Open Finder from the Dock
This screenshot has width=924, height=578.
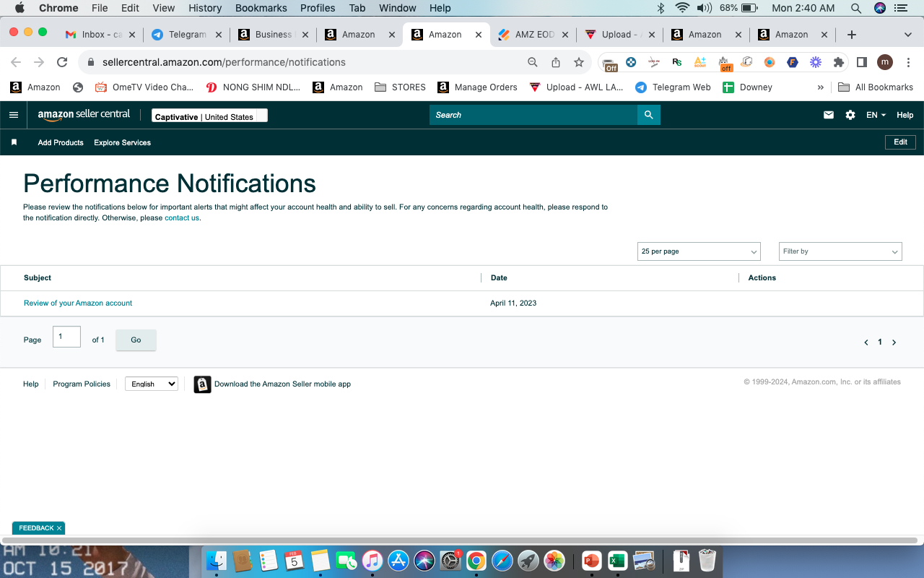[x=217, y=560]
